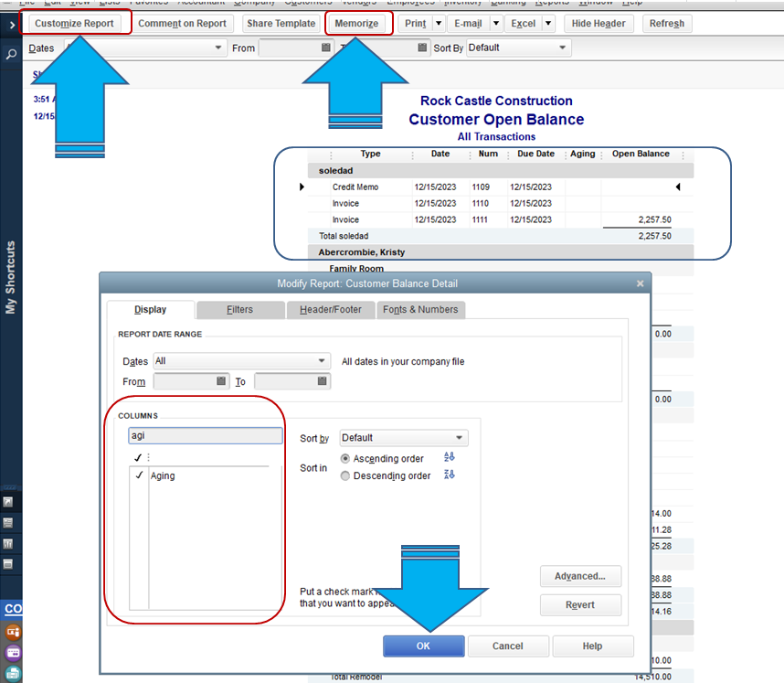Click Share Template button
Viewport: 784px width, 683px height.
pos(281,23)
